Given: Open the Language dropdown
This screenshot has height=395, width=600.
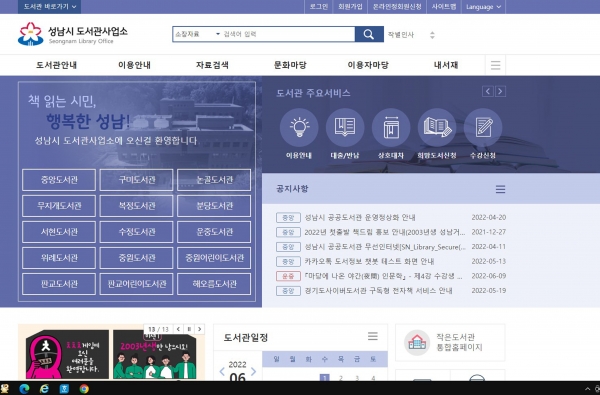Looking at the screenshot, I should [x=483, y=7].
